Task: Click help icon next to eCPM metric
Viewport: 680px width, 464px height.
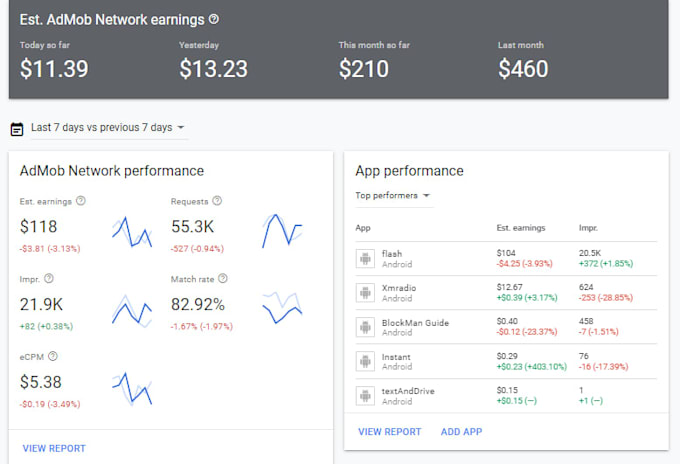Action: [53, 356]
